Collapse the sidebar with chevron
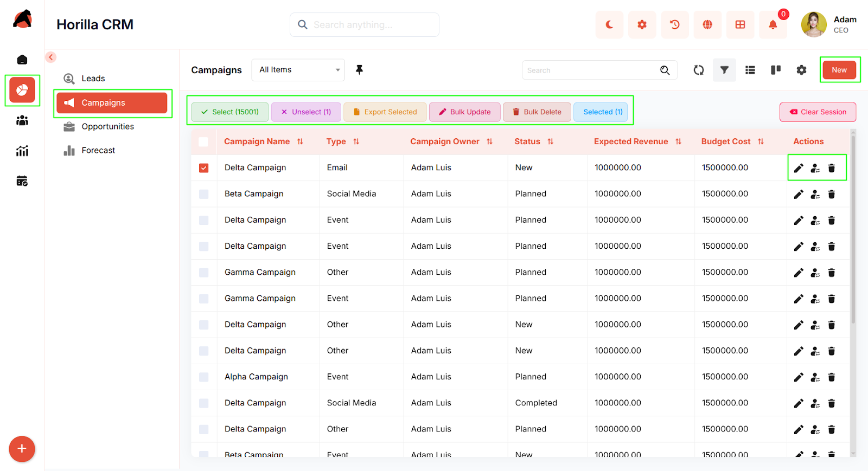The height and width of the screenshot is (471, 868). (x=51, y=57)
